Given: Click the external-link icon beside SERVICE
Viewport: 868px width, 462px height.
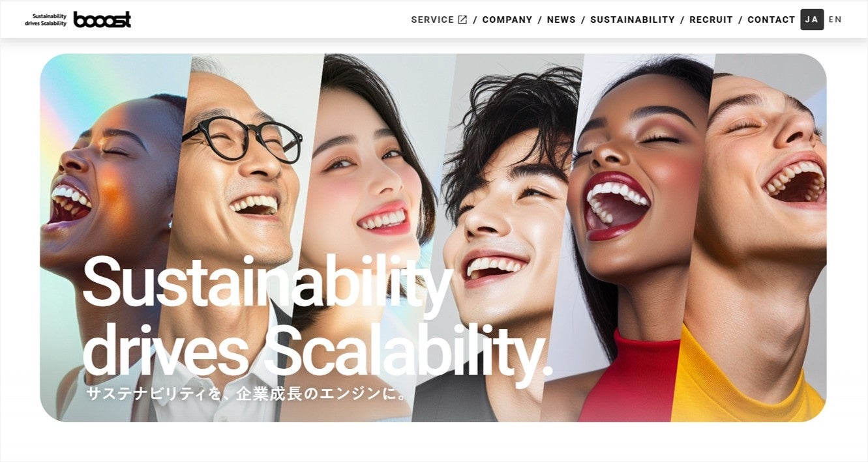Looking at the screenshot, I should click(462, 20).
